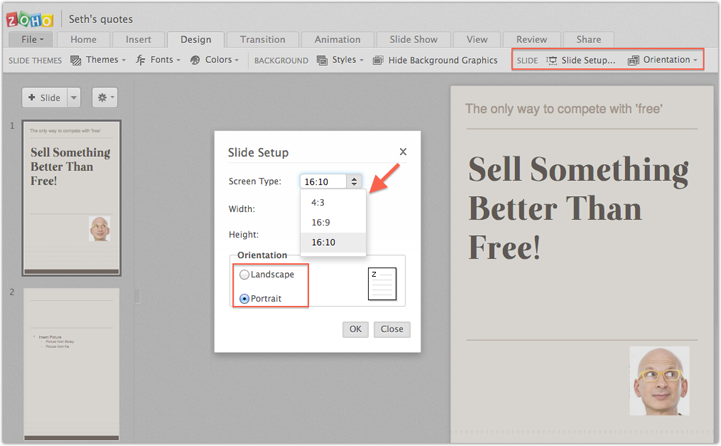
Task: Click the page orientation preview icon
Action: 382,284
